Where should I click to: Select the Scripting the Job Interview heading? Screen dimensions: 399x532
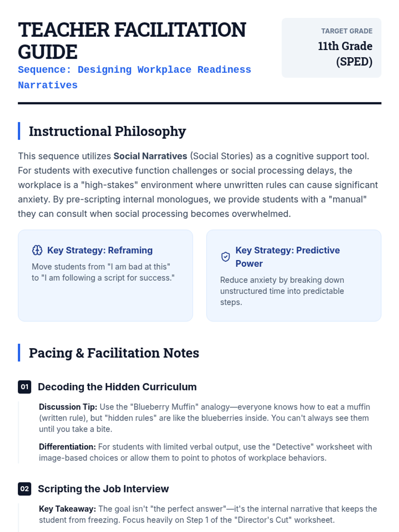pos(103,489)
